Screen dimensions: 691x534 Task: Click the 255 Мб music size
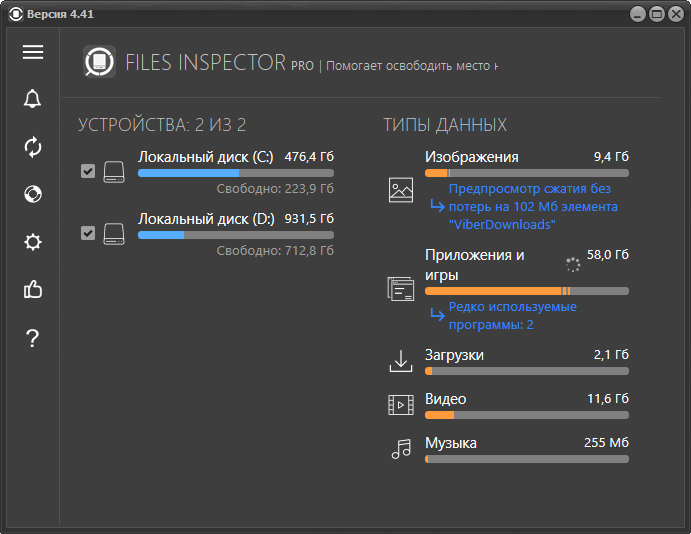coord(606,443)
